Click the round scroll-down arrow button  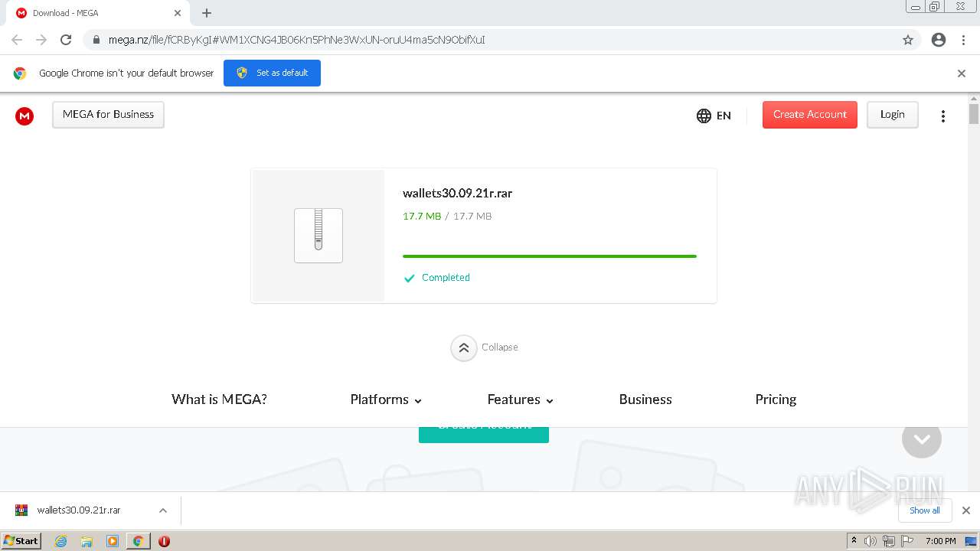[x=922, y=439]
